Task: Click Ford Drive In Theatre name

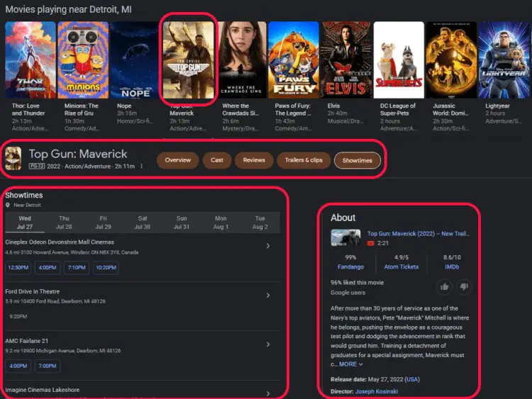Action: [32, 291]
